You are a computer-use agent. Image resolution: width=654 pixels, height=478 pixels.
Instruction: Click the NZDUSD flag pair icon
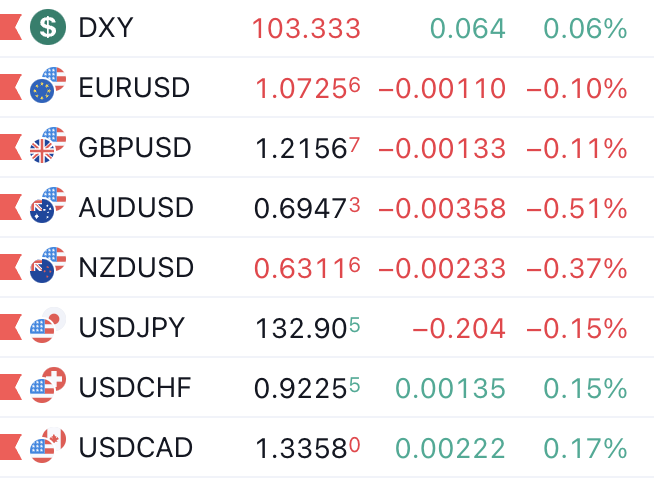(47, 267)
